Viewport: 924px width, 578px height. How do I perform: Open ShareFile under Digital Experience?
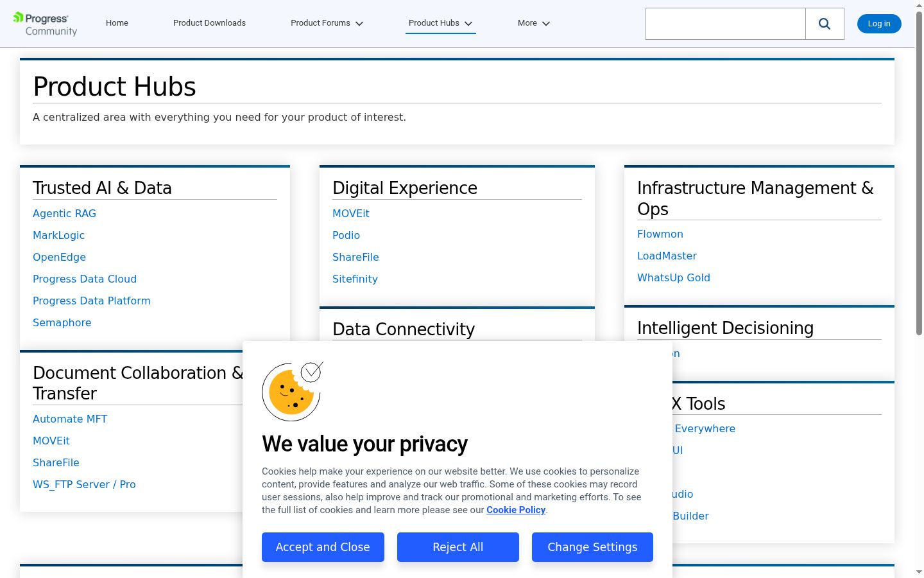point(355,257)
